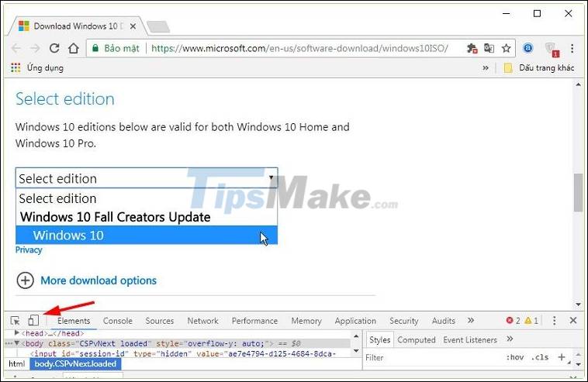Open the translate page icon in address bar
This screenshot has height=382, width=588.
click(489, 48)
